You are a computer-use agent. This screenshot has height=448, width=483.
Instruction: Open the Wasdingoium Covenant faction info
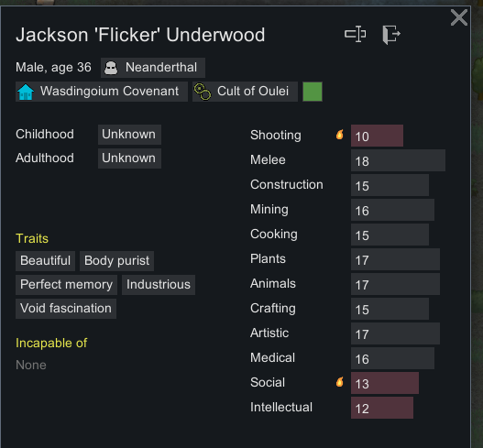click(102, 92)
